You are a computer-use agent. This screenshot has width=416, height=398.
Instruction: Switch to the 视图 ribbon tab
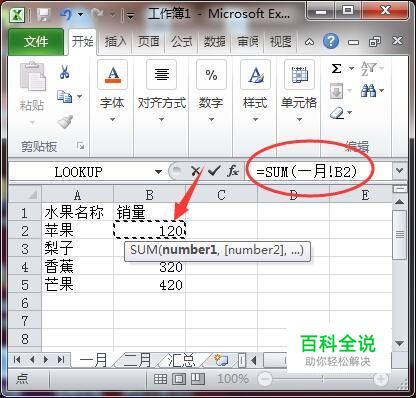click(280, 42)
